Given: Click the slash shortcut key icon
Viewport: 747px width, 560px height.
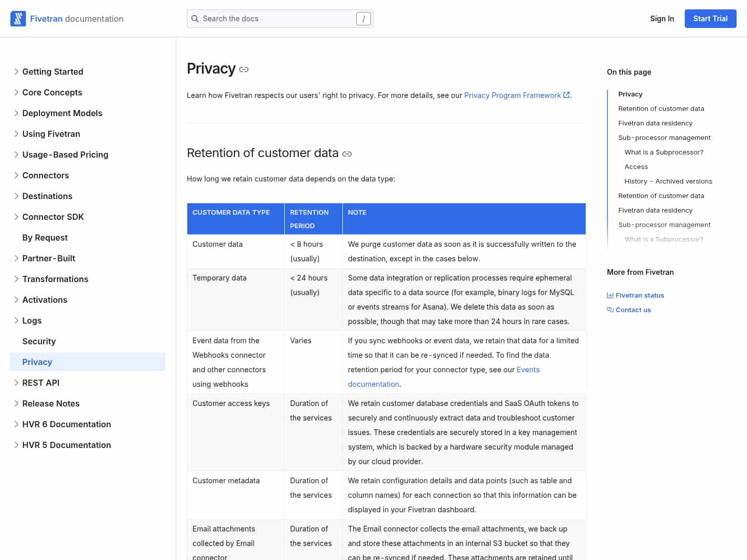Looking at the screenshot, I should (x=363, y=19).
